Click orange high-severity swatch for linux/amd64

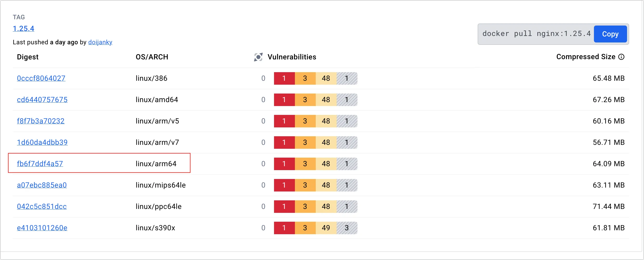point(305,100)
